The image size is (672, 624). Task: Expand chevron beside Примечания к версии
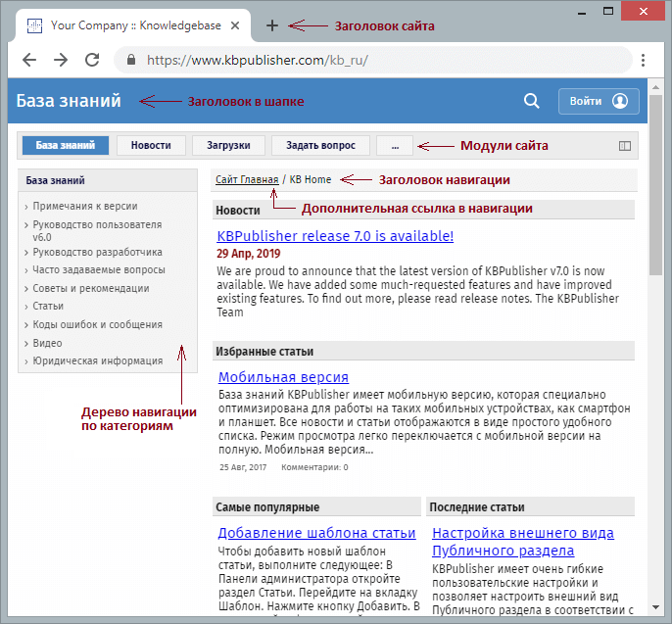pos(26,207)
